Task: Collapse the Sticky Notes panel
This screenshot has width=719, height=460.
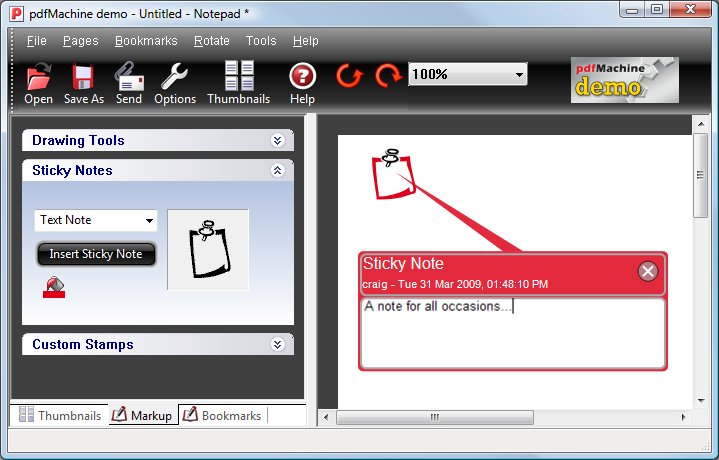Action: point(277,171)
